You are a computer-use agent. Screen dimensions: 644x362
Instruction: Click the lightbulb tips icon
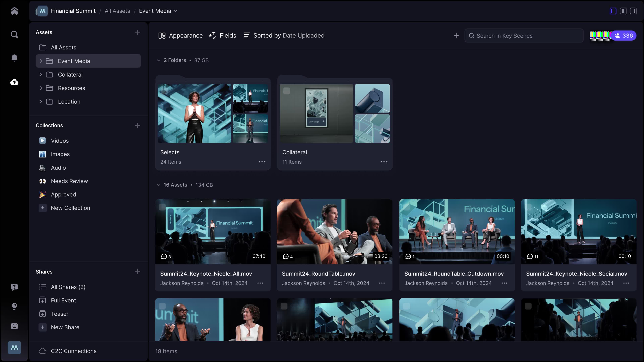pos(14,306)
